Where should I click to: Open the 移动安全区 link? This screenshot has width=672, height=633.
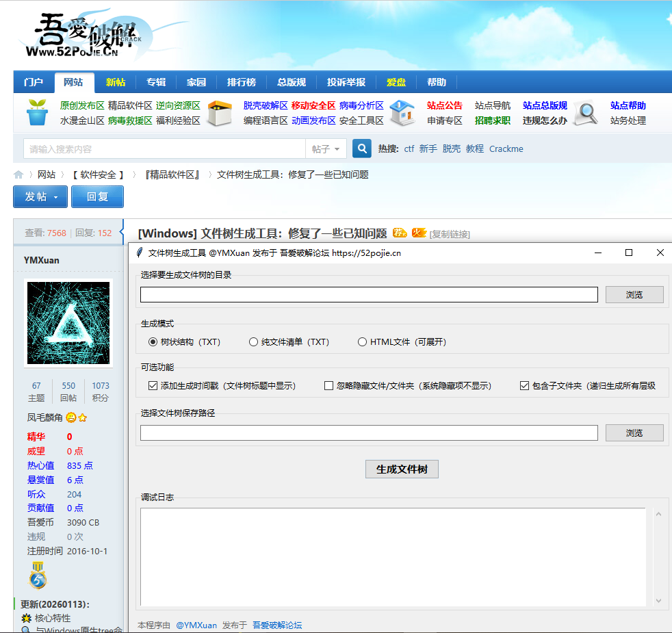[x=313, y=105]
